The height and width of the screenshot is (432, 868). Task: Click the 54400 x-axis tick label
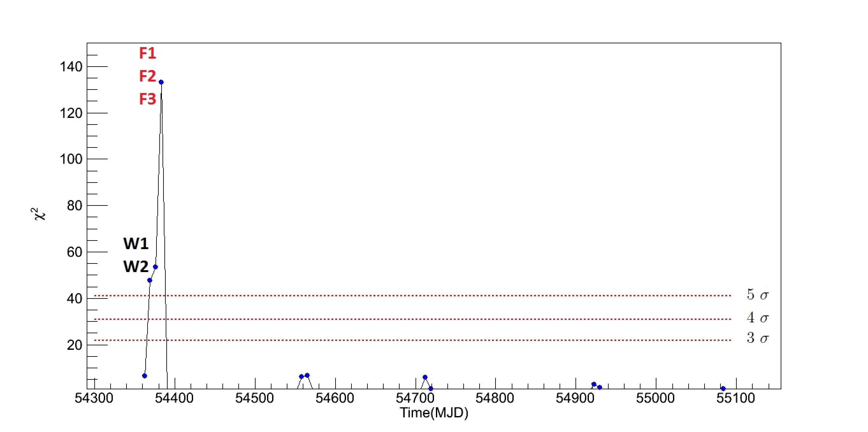point(174,398)
